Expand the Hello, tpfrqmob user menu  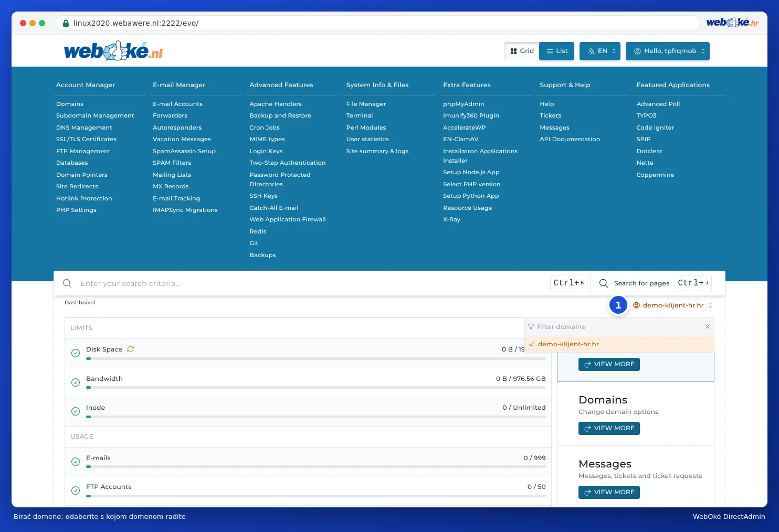click(x=668, y=51)
